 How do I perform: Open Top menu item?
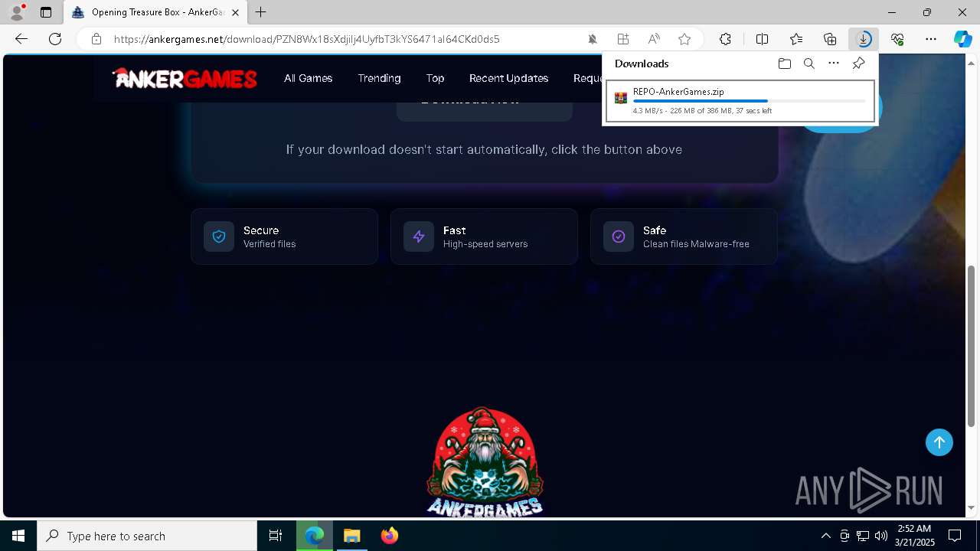pos(435,78)
